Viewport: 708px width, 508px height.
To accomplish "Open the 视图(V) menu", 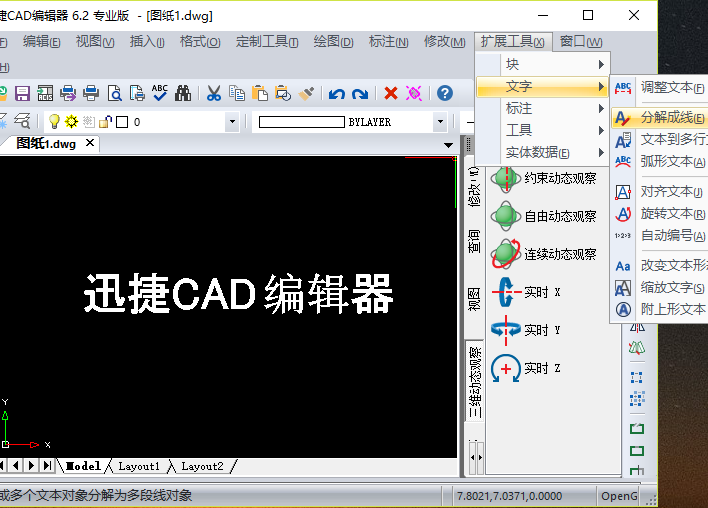I will pos(95,42).
